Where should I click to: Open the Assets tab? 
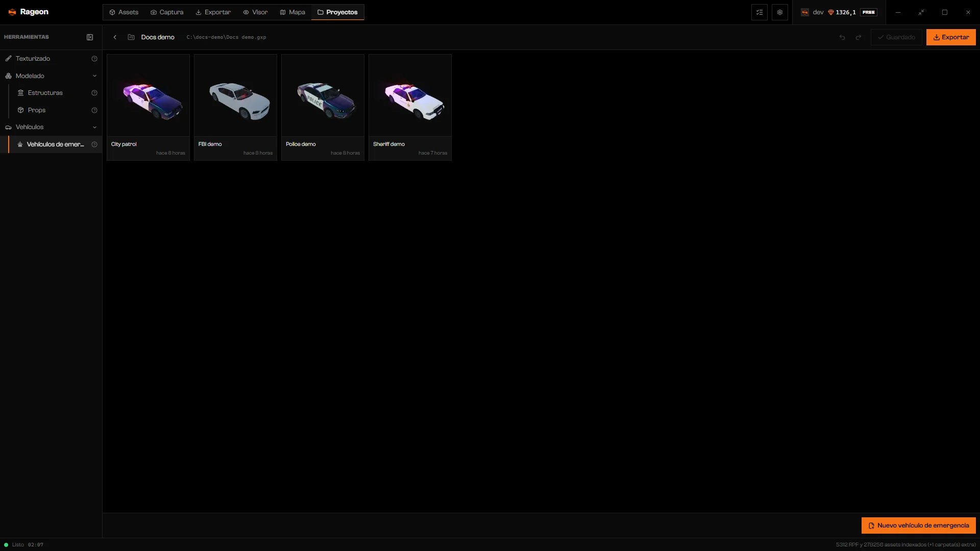pyautogui.click(x=124, y=12)
